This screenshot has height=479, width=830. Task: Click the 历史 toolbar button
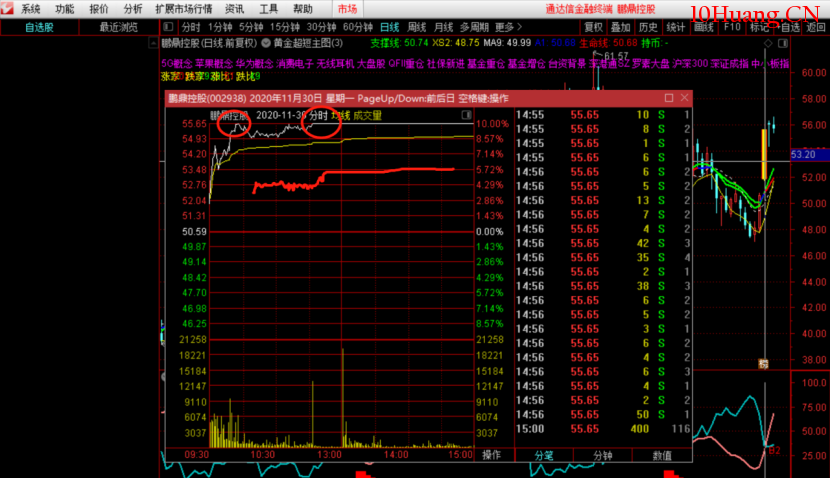[x=648, y=27]
